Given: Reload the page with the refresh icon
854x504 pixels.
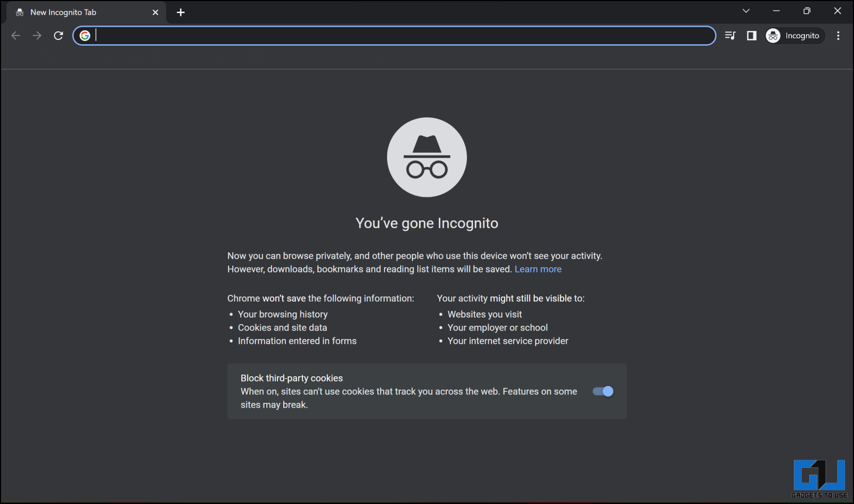Looking at the screenshot, I should tap(59, 36).
